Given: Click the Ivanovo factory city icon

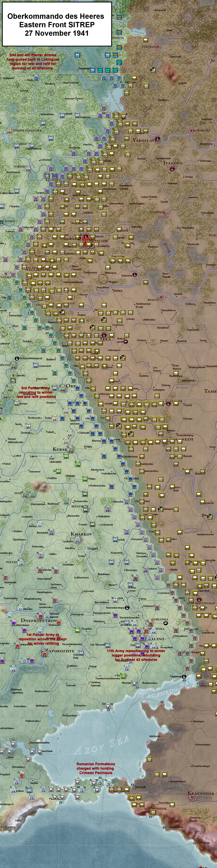Looking at the screenshot, I should pyautogui.click(x=172, y=169).
